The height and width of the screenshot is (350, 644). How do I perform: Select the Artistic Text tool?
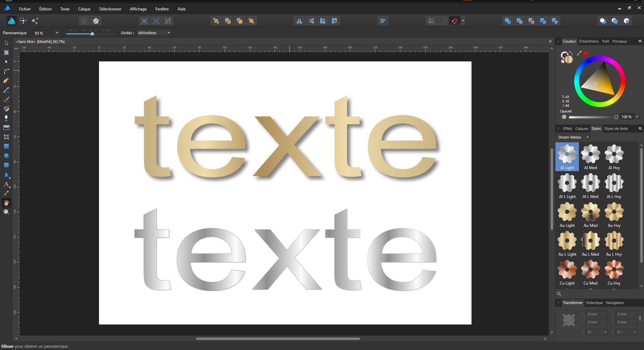6,184
